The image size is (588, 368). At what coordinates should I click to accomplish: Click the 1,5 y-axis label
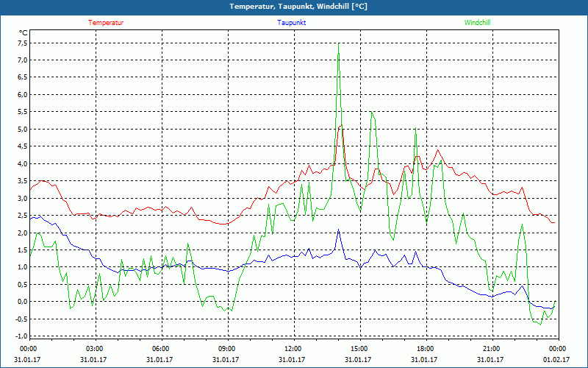[23, 250]
